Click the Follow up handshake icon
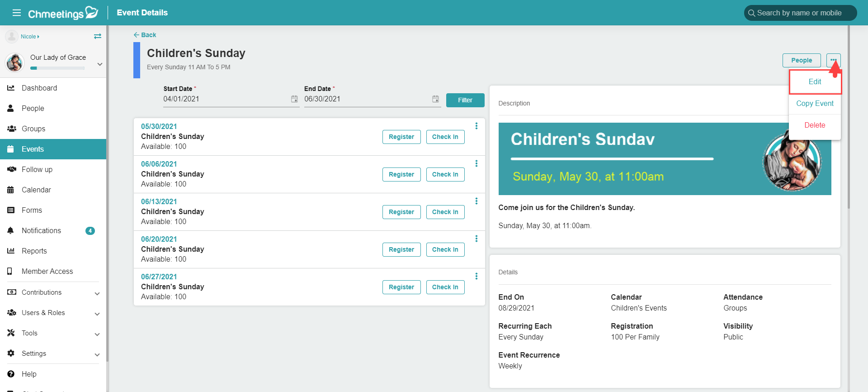This screenshot has width=868, height=392. point(11,169)
